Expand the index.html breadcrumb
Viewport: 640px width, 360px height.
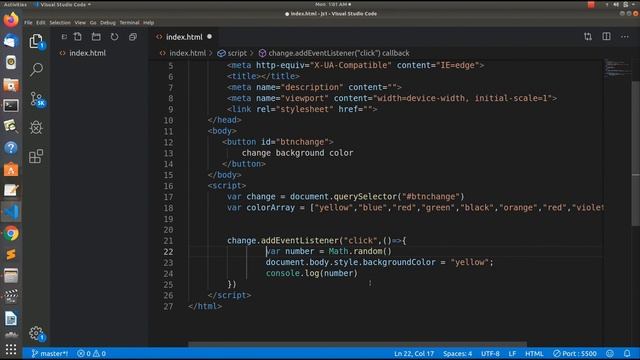click(187, 53)
